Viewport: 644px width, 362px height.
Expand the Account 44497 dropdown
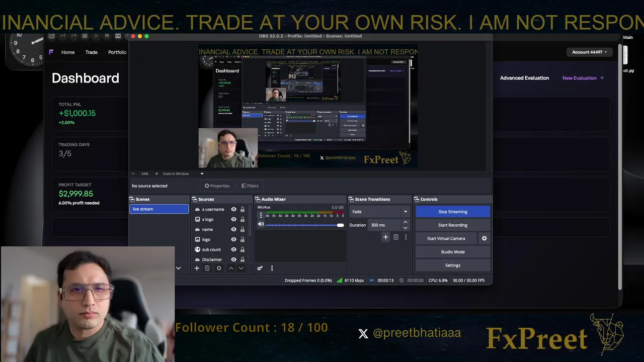tap(589, 52)
